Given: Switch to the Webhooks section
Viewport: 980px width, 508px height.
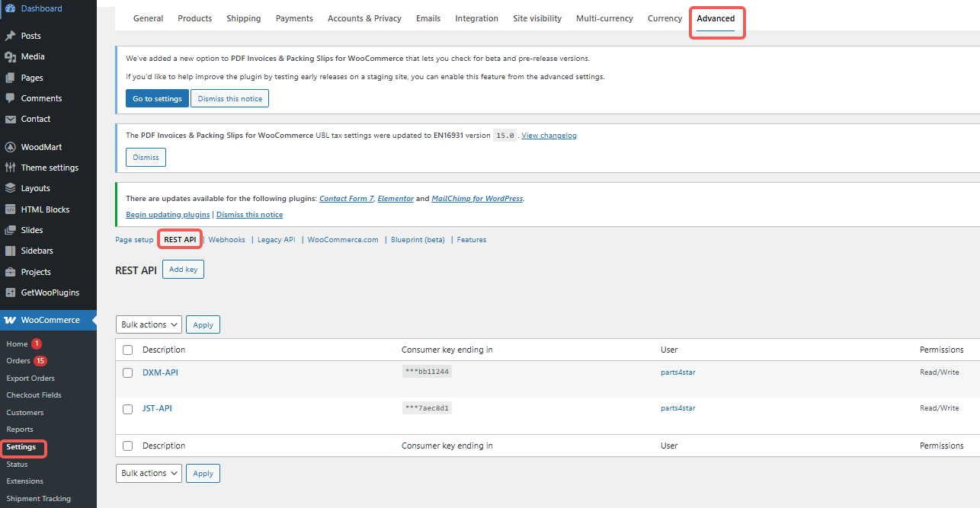Looking at the screenshot, I should tap(226, 238).
